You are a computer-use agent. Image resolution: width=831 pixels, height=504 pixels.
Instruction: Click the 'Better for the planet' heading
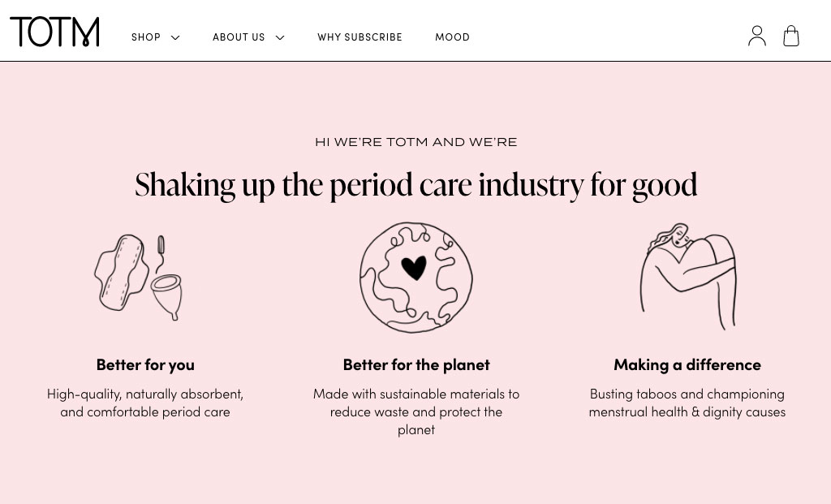point(416,364)
